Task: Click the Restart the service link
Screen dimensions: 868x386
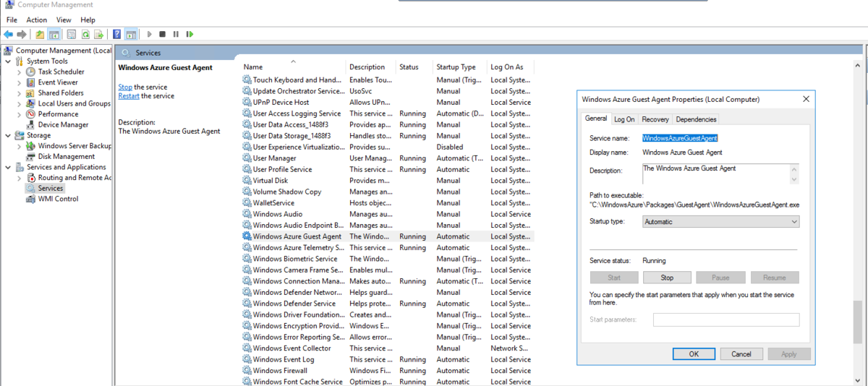Action: pyautogui.click(x=129, y=95)
